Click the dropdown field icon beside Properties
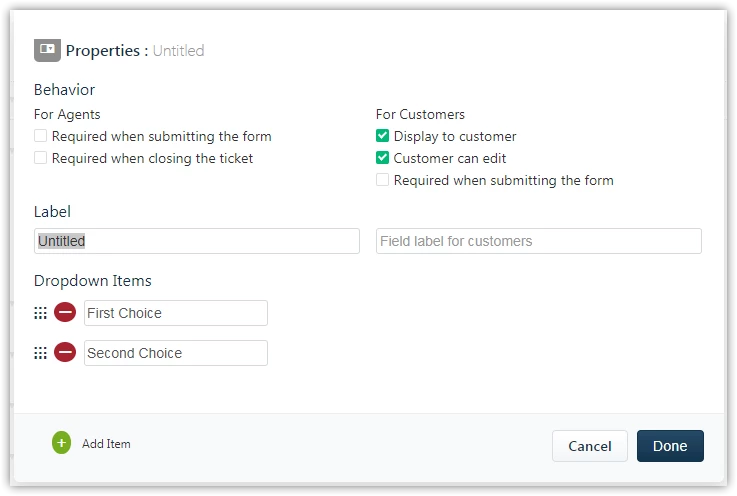737x496 pixels. (47, 50)
